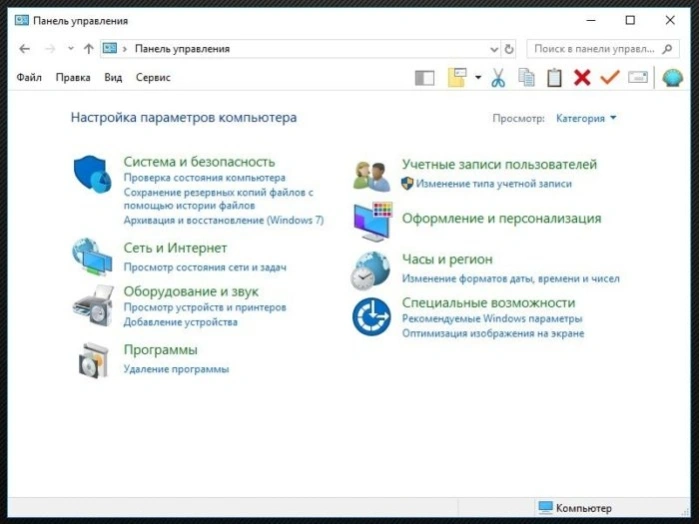Open Проверка состояния компьютера link
Screen dimensions: 699x524
coord(204,177)
